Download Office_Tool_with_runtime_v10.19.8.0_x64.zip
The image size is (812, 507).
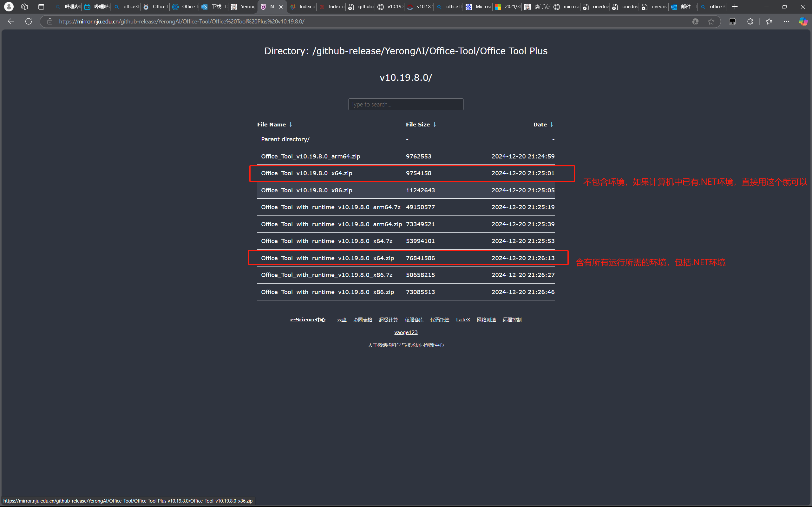[327, 258]
